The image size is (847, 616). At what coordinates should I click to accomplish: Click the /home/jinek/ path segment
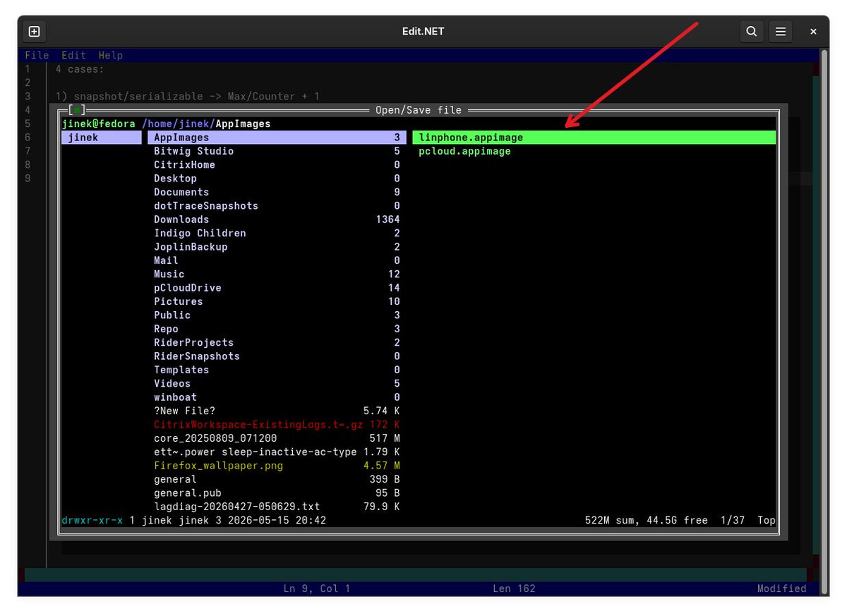179,123
